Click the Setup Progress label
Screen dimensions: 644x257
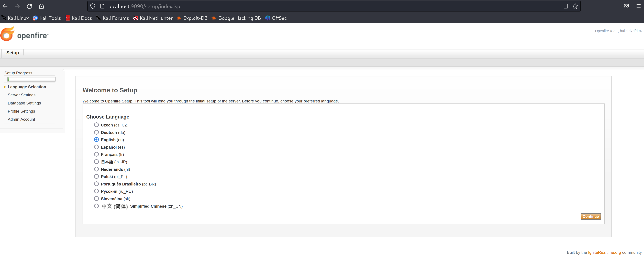click(18, 73)
